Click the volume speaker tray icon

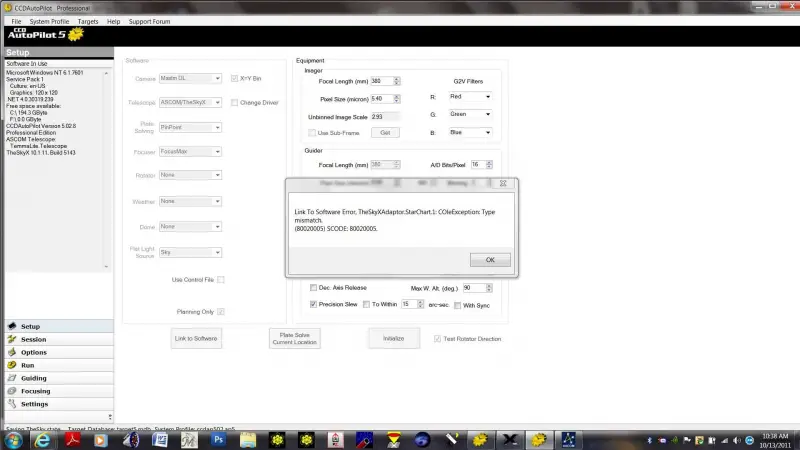[x=737, y=440]
